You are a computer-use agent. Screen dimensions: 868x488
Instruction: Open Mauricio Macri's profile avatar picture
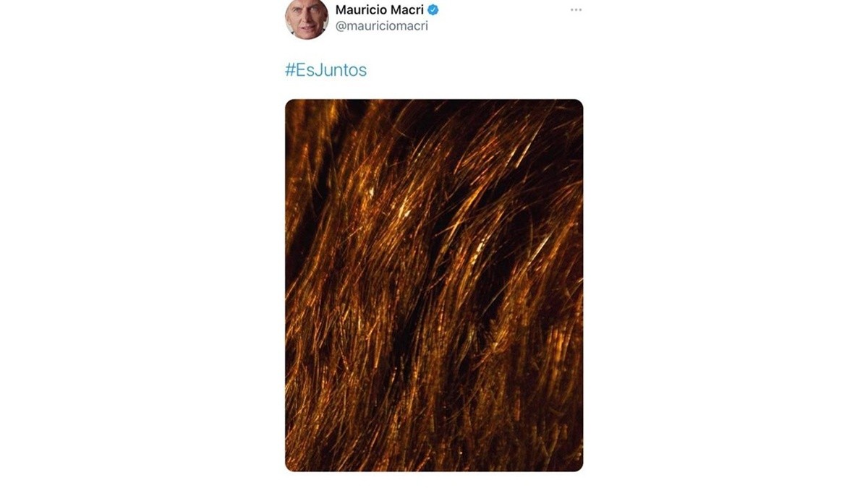click(307, 18)
